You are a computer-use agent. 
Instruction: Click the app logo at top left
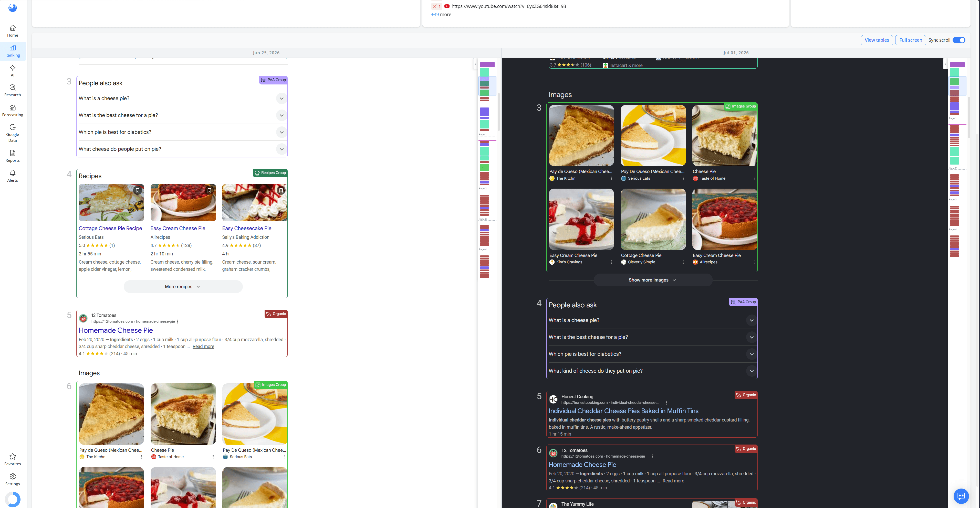tap(13, 8)
